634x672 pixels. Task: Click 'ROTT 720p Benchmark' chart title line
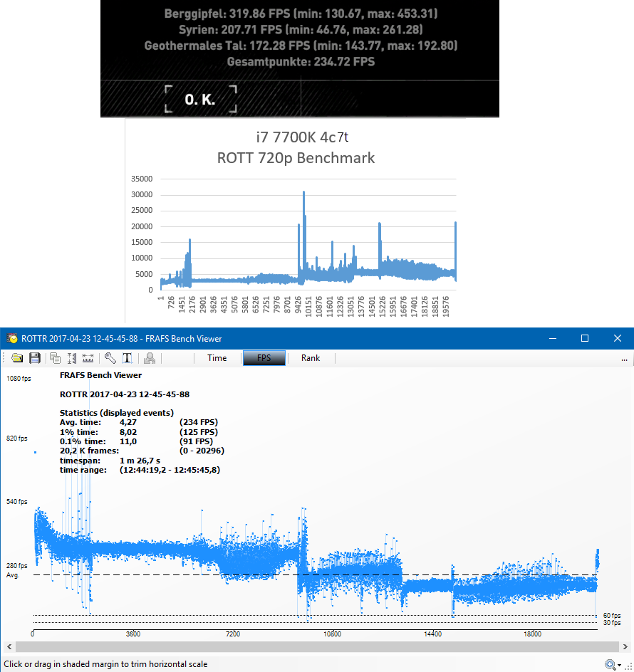(296, 158)
